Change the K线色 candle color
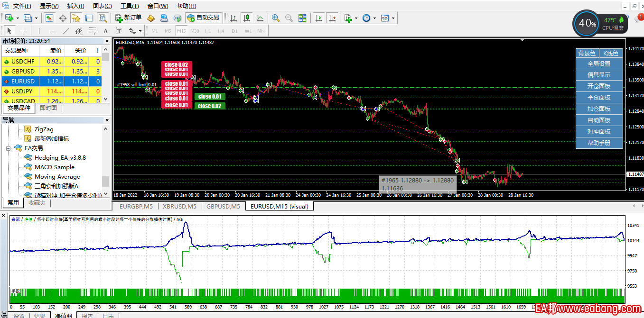Viewport: 644px width, 318px height. [x=611, y=53]
